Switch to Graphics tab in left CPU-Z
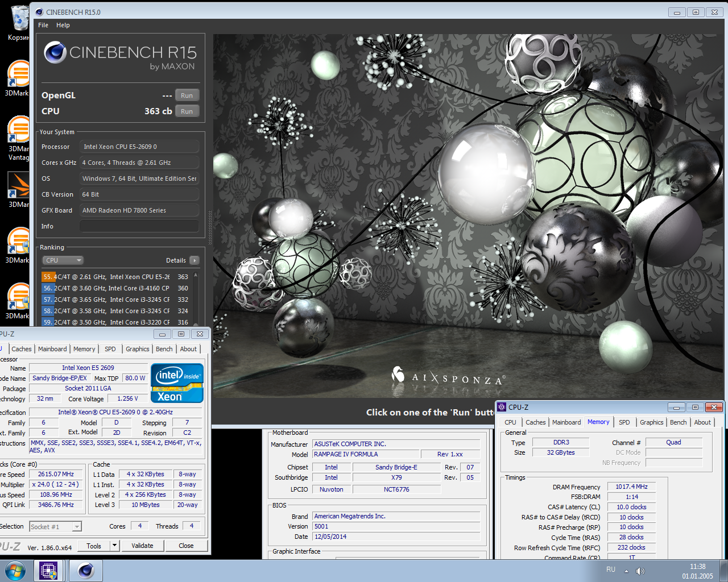 [138, 349]
